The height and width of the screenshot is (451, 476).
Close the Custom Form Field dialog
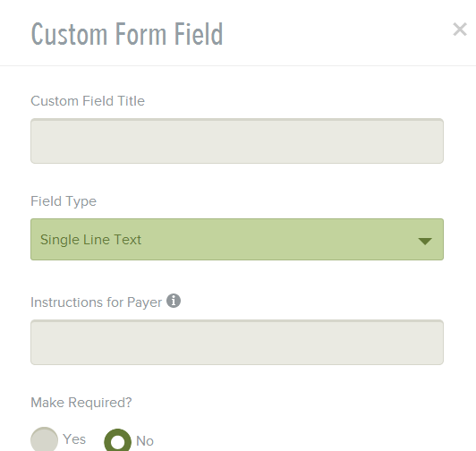point(460,30)
